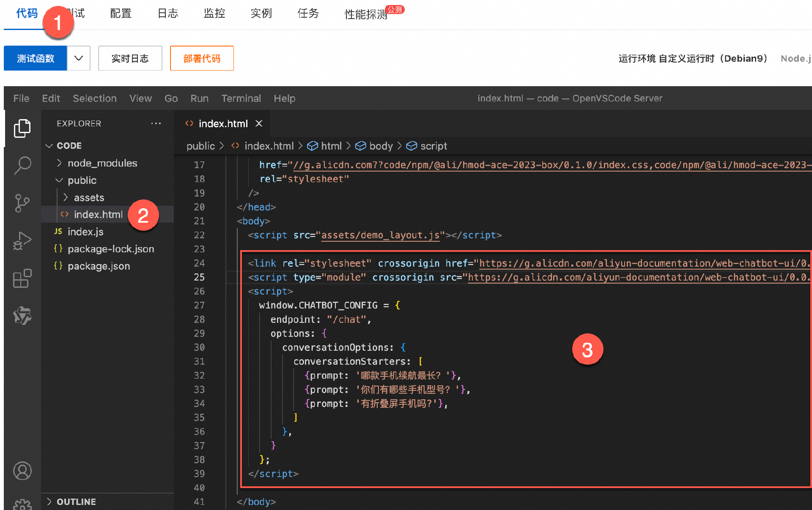Open the Source Control branch icon

click(22, 203)
